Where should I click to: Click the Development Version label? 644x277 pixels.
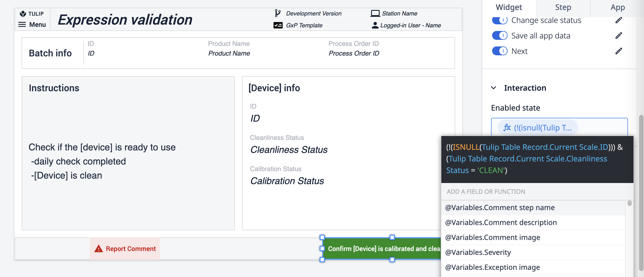tap(314, 13)
